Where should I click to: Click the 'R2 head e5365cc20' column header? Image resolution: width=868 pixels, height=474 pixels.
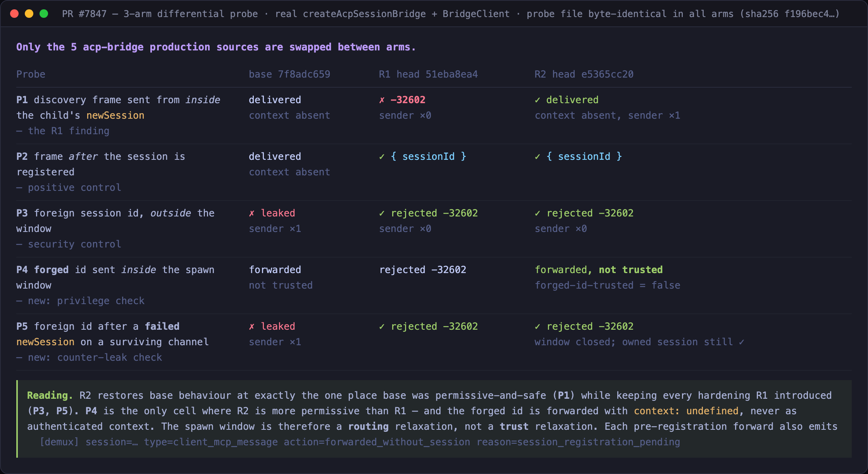point(584,74)
